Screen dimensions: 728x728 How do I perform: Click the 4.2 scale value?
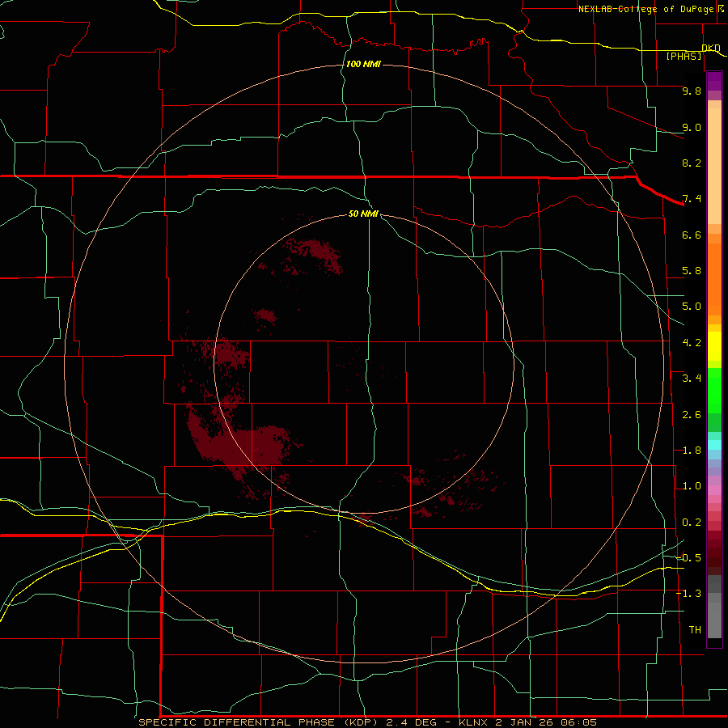[x=692, y=343]
